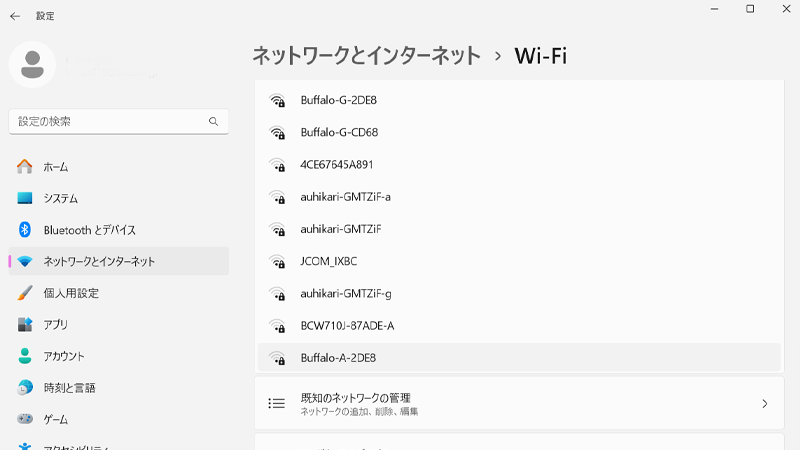Click Wi-Fi signal icon beside Buffalo-A-2DE8

coord(277,358)
